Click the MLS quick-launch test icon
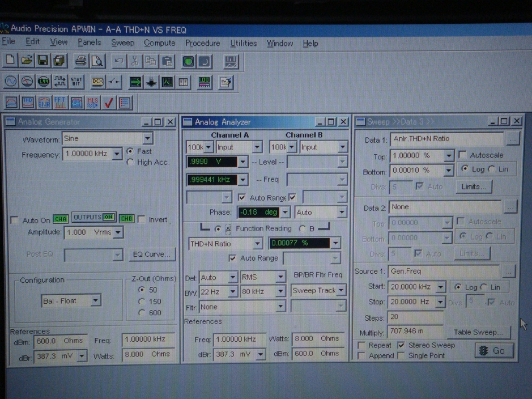 pyautogui.click(x=92, y=103)
